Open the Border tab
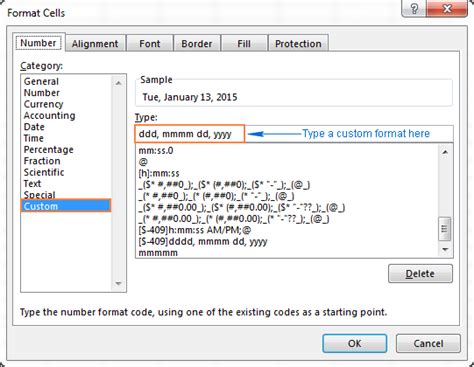 [197, 44]
